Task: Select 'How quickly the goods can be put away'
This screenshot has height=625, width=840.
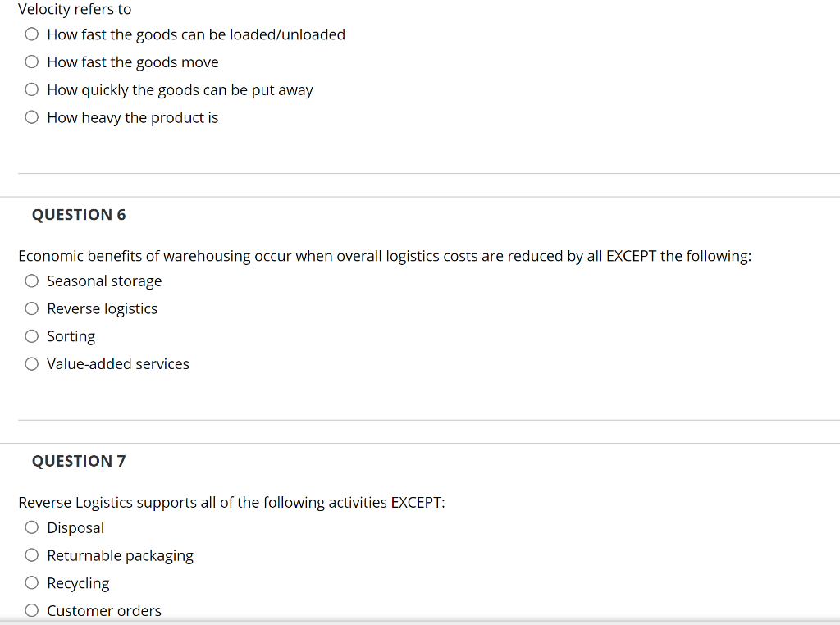Action: click(x=31, y=90)
